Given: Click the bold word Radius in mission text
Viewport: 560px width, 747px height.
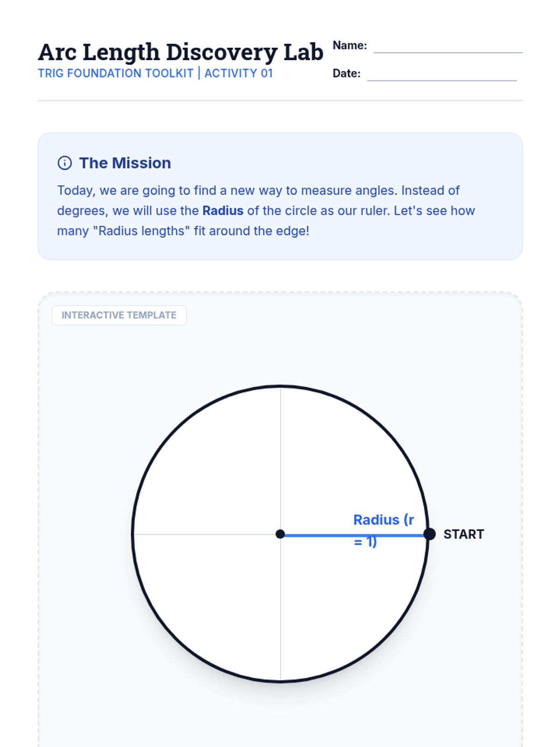Looking at the screenshot, I should tap(223, 211).
